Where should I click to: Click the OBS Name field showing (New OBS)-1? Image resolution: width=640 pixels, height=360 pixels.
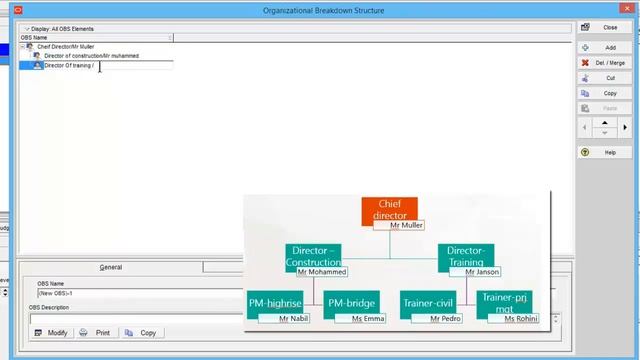coord(140,293)
